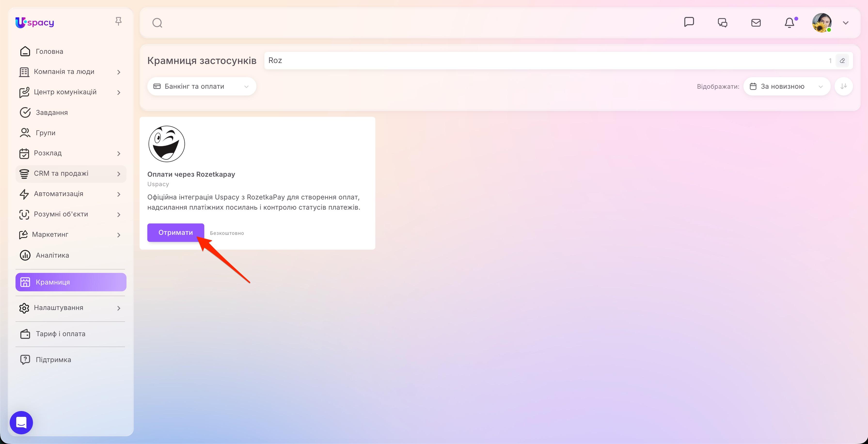Expand the Маркетинг chevron
868x444 pixels.
click(118, 235)
